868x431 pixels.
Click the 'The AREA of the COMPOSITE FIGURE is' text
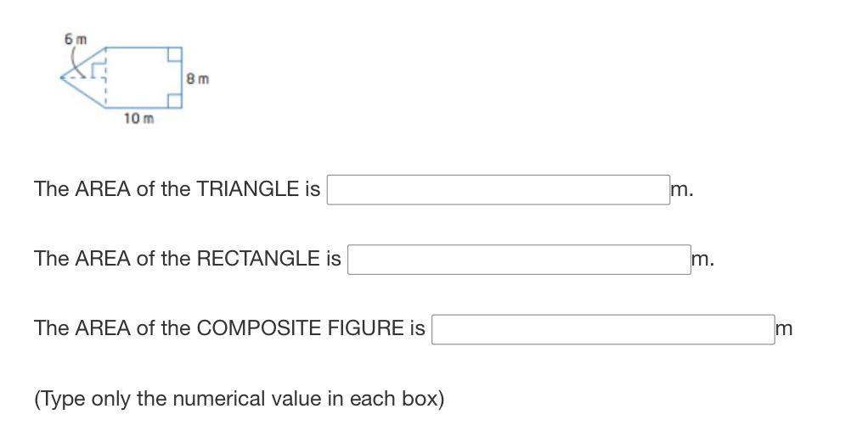click(x=229, y=328)
